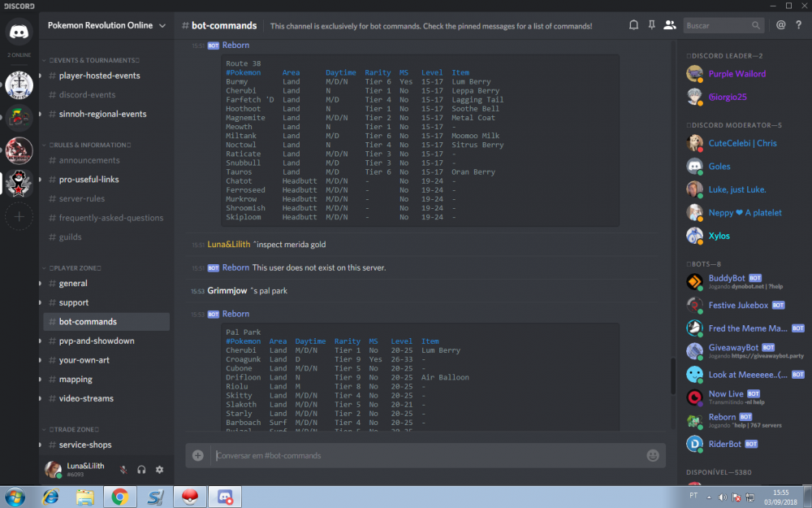Open the Windows Start menu
The width and height of the screenshot is (812, 508).
point(15,497)
